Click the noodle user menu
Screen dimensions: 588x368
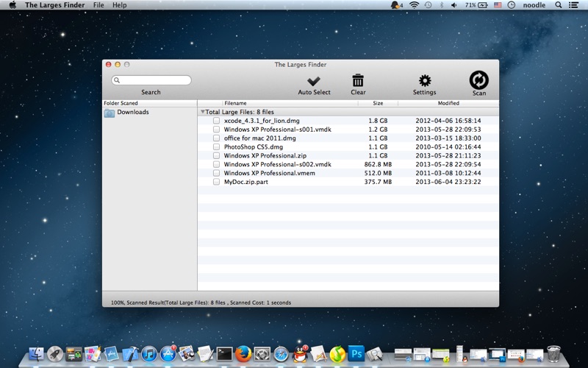534,5
